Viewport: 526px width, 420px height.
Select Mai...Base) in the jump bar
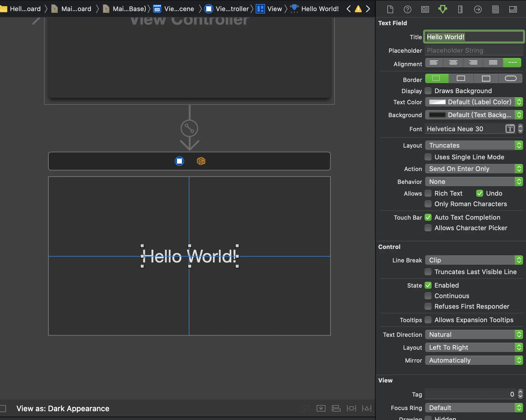125,9
